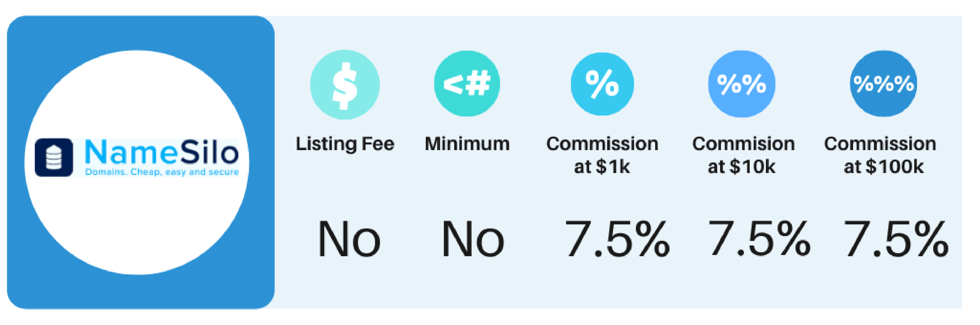Select the Commision at $10k label
Viewport: 980px width, 325px height.
tap(743, 155)
